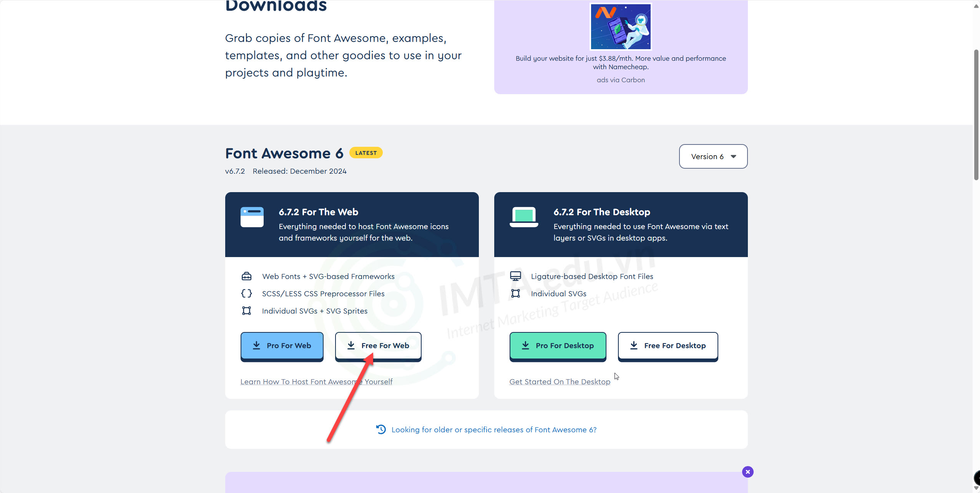This screenshot has width=980, height=493.
Task: Click download arrow icon on Pro For Web
Action: pyautogui.click(x=256, y=345)
